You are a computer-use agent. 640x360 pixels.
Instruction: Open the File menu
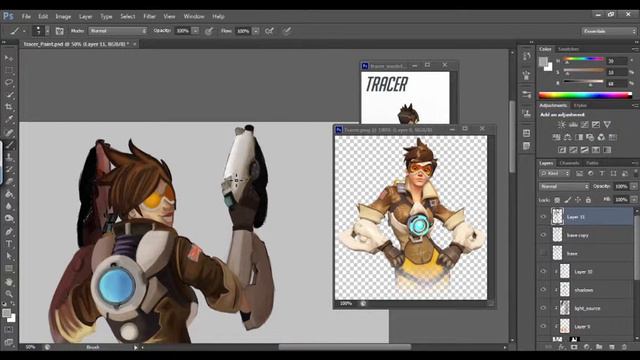pyautogui.click(x=26, y=16)
